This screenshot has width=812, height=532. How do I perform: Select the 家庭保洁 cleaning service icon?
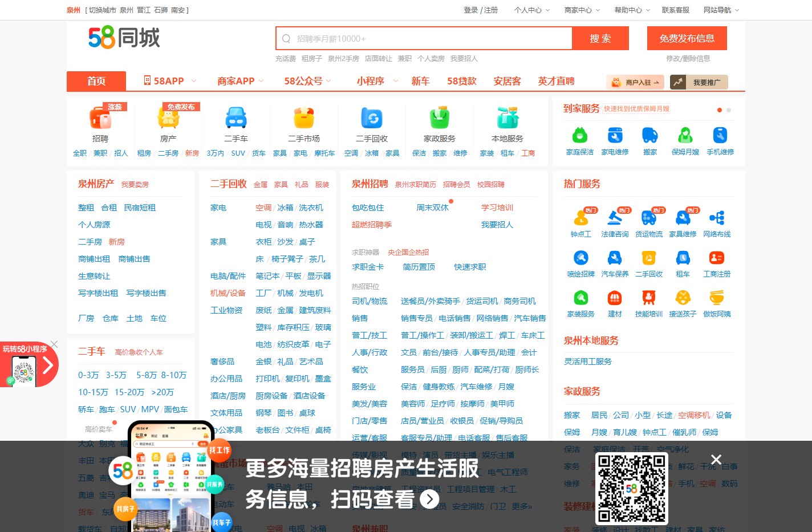click(x=580, y=135)
